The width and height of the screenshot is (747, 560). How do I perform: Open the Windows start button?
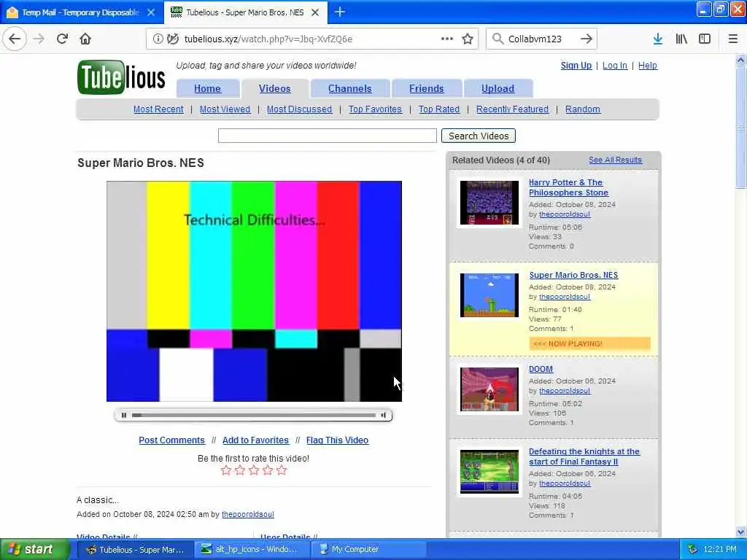point(35,549)
